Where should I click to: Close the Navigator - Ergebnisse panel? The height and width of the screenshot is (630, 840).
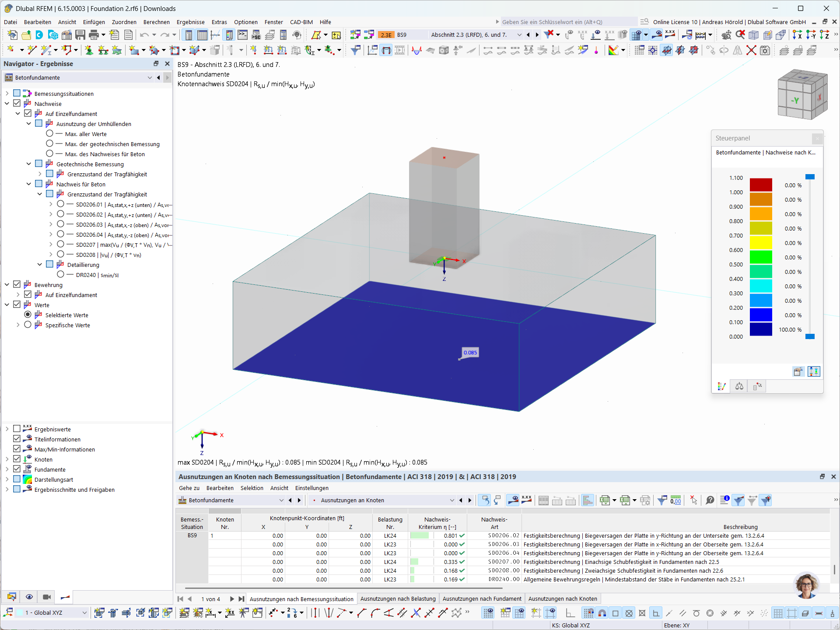pyautogui.click(x=167, y=63)
